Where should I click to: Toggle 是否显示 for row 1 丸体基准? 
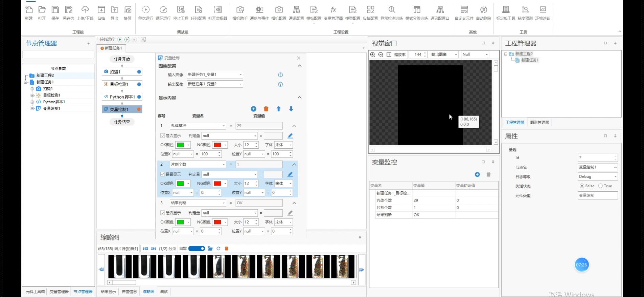click(162, 135)
